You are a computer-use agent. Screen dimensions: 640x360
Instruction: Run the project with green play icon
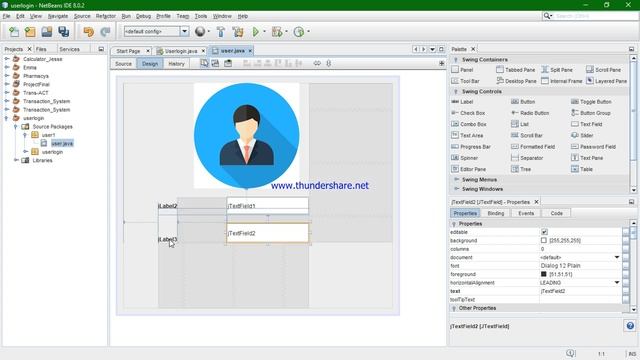point(256,31)
